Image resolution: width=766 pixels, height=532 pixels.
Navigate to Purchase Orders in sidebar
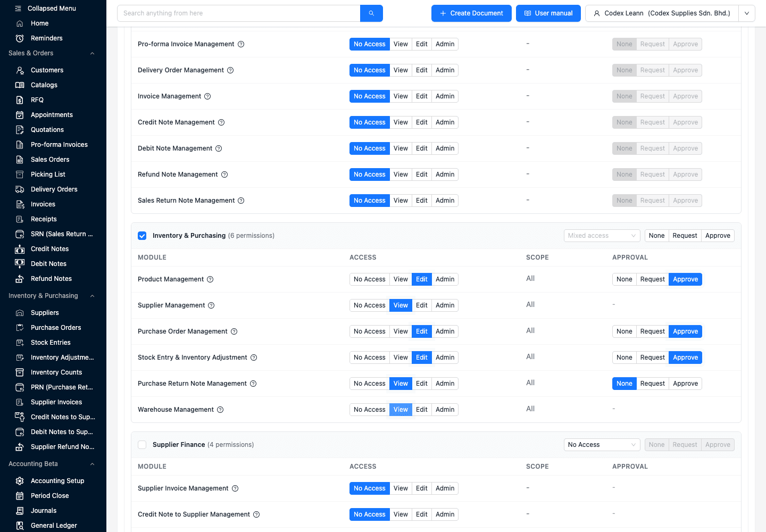56,328
